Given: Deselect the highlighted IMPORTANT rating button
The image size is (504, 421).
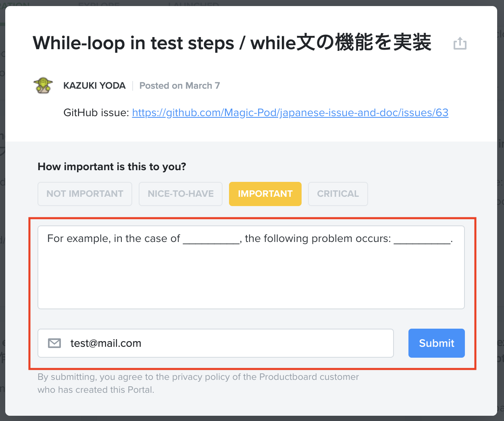Looking at the screenshot, I should [265, 194].
